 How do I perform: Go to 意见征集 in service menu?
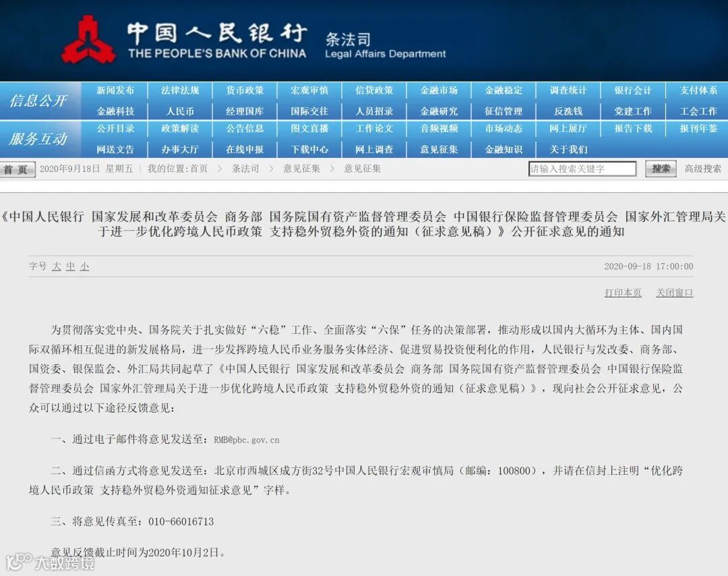click(439, 150)
